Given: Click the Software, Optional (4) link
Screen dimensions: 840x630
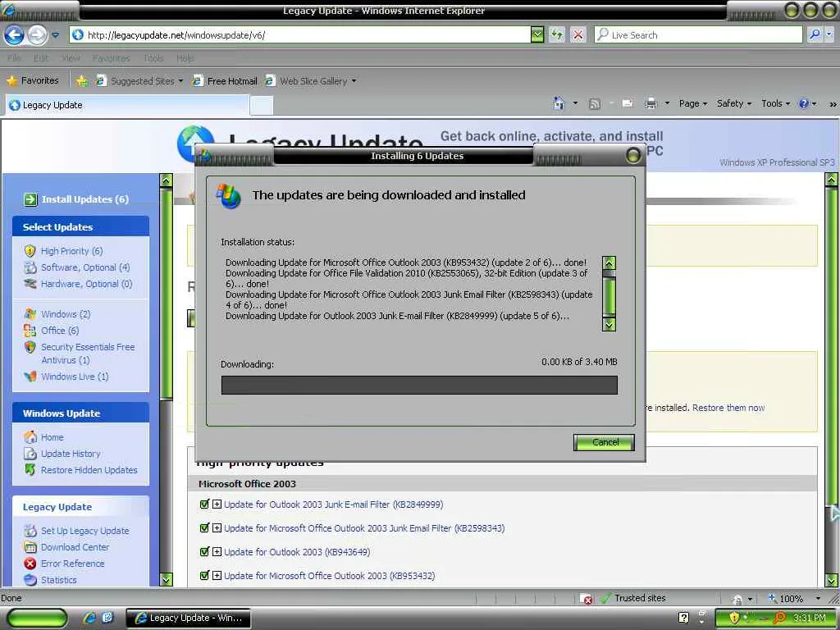Looking at the screenshot, I should (85, 267).
